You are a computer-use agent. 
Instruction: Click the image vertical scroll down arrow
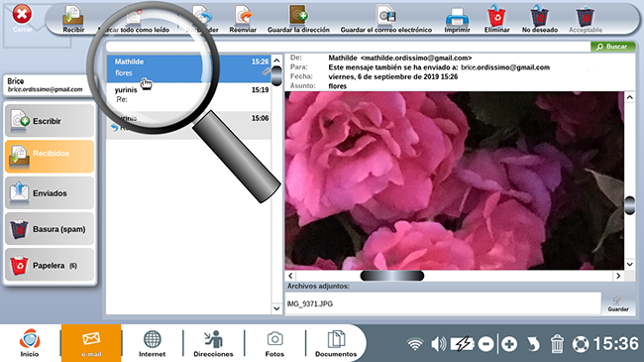[x=629, y=264]
